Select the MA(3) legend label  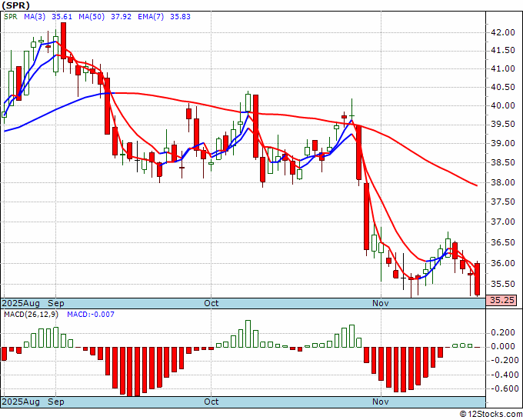tap(35, 17)
